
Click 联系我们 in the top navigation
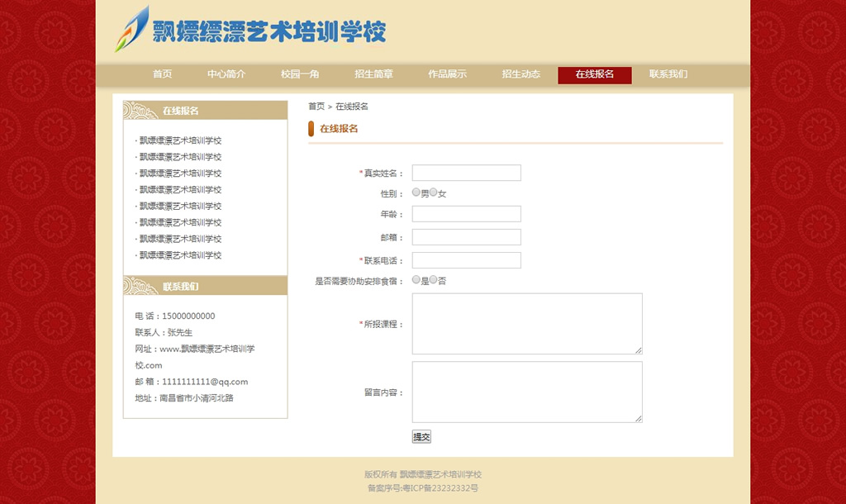coord(668,74)
